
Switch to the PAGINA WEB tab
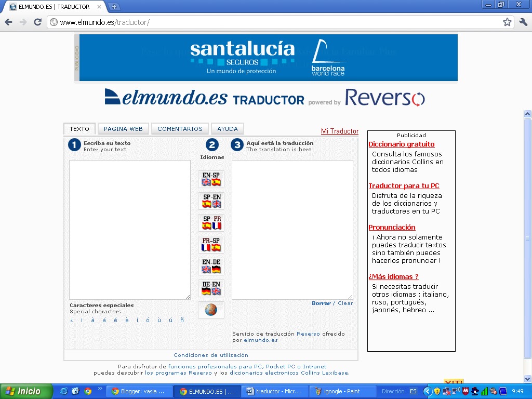point(123,129)
